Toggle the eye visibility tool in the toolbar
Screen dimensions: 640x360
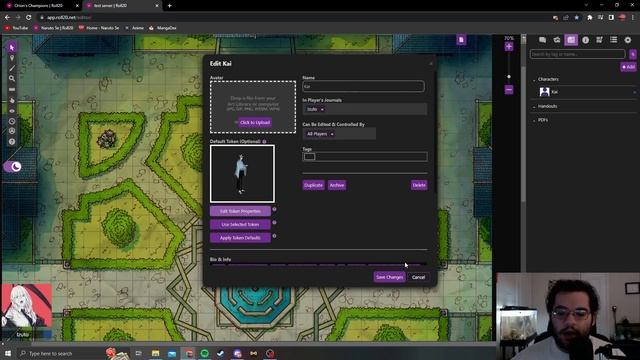point(12,111)
